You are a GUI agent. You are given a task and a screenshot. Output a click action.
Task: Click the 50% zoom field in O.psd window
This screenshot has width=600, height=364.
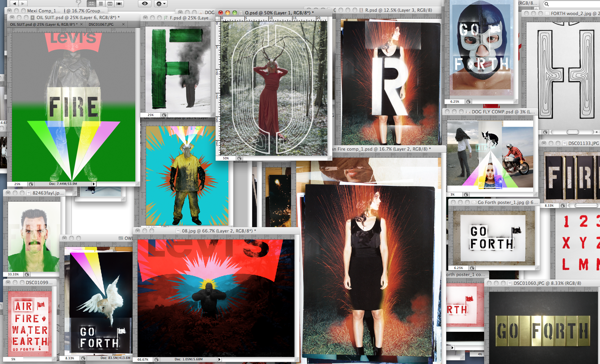[226, 158]
